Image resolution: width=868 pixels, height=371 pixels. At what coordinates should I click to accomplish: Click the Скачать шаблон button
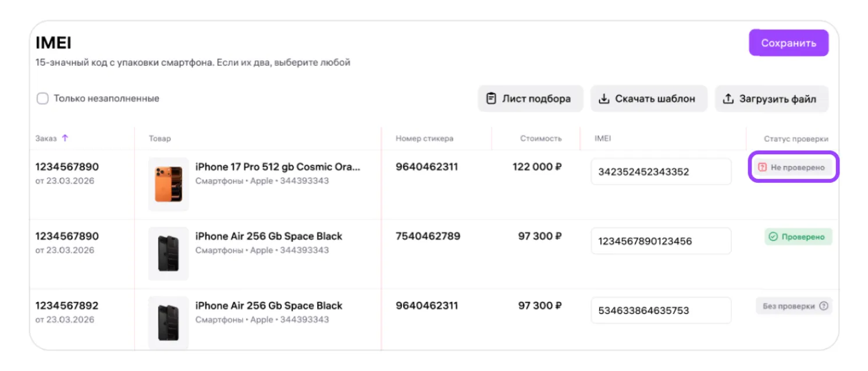coord(649,98)
